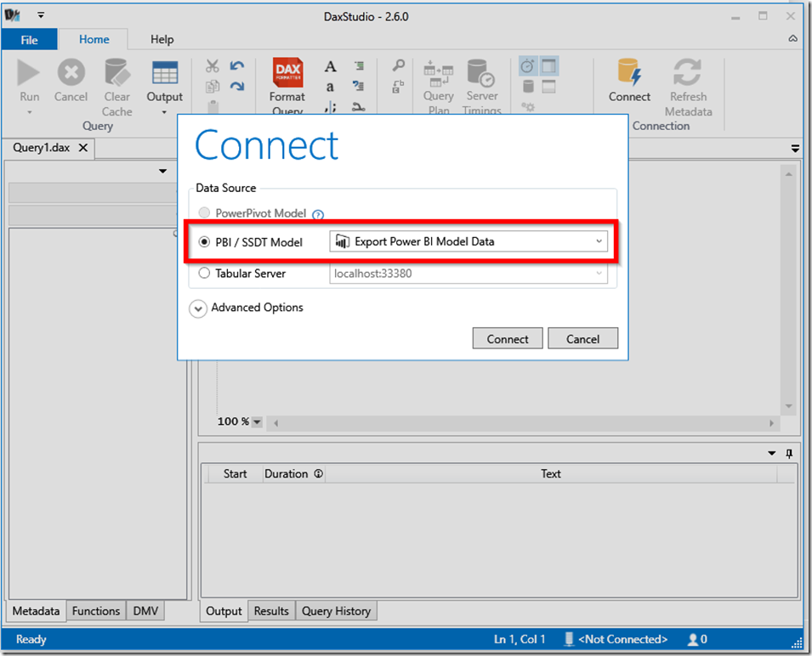Click the Find magnifier icon
This screenshot has height=656, width=812.
pyautogui.click(x=398, y=65)
